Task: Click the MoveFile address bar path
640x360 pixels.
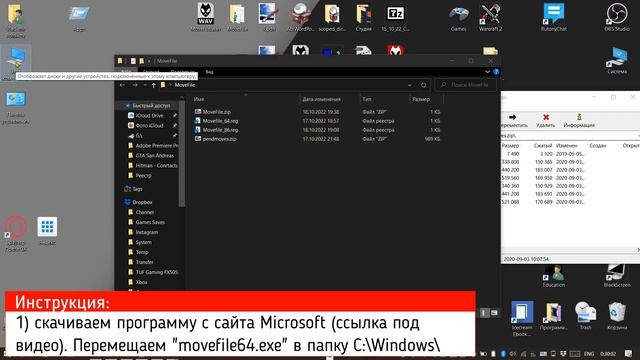Action: (185, 85)
